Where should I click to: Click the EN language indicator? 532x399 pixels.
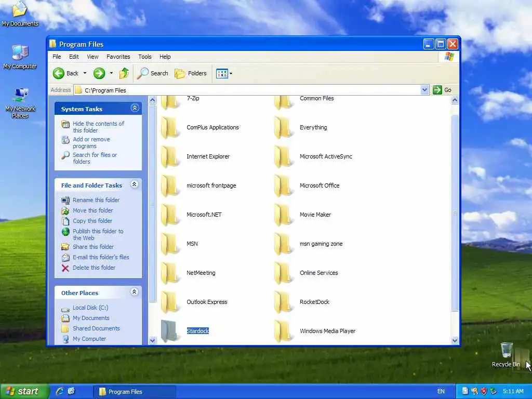pos(441,392)
